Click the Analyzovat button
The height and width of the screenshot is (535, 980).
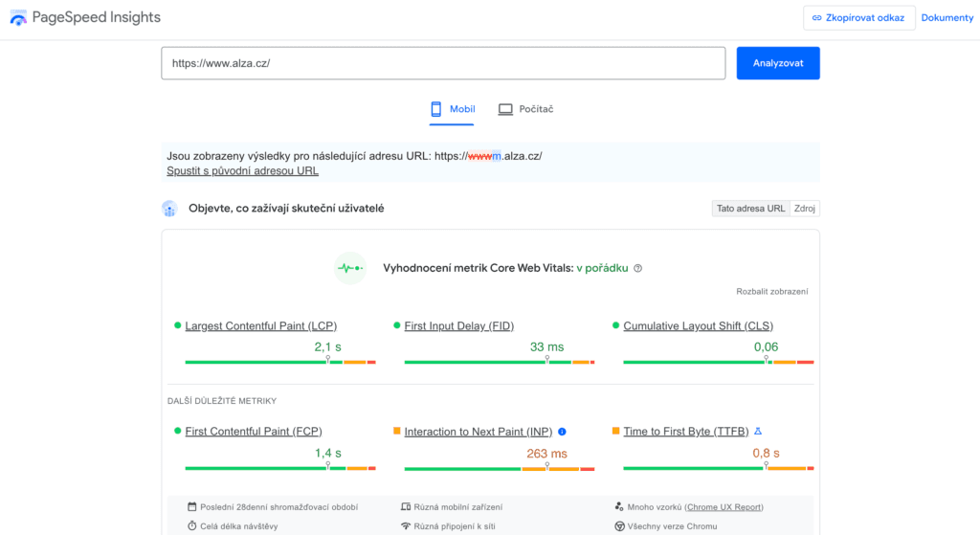pos(778,63)
